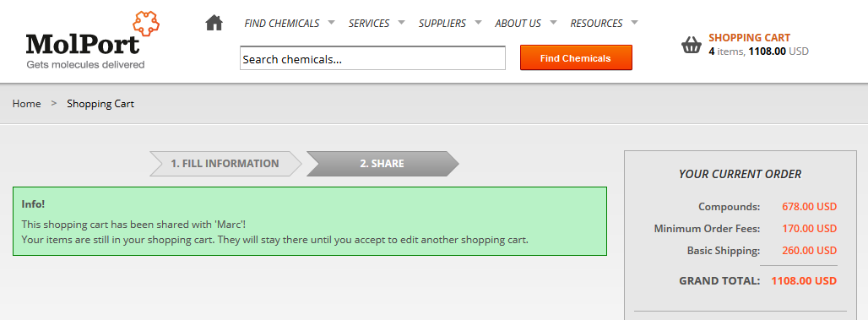Open the ABOUT US menu
This screenshot has width=868, height=320.
pos(518,24)
